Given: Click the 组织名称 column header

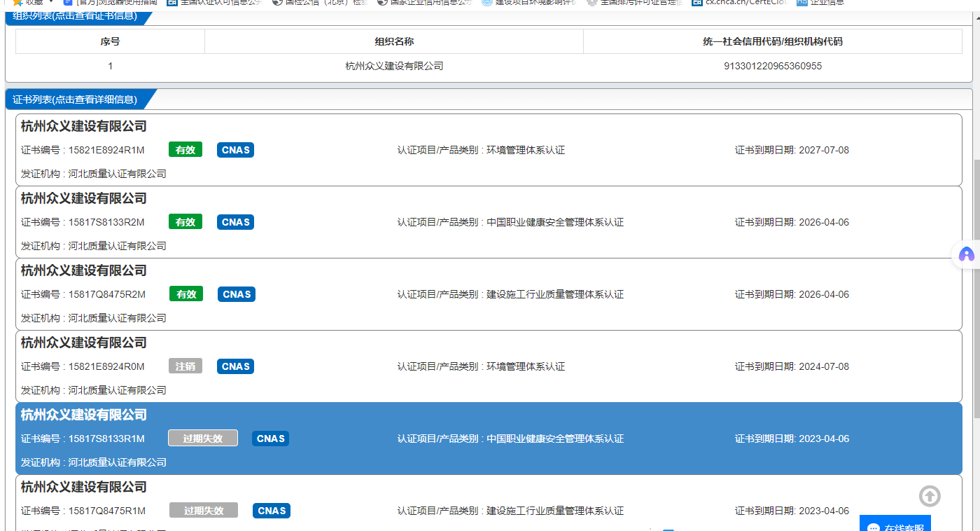Looking at the screenshot, I should [x=394, y=41].
